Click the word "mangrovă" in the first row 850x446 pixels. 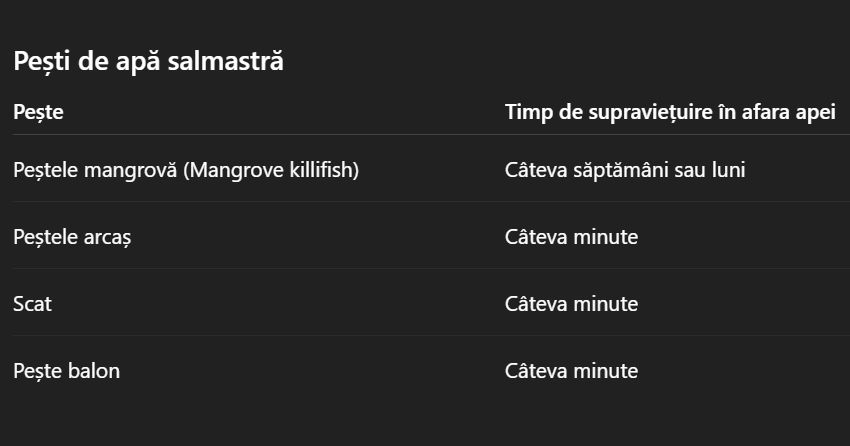coord(135,170)
